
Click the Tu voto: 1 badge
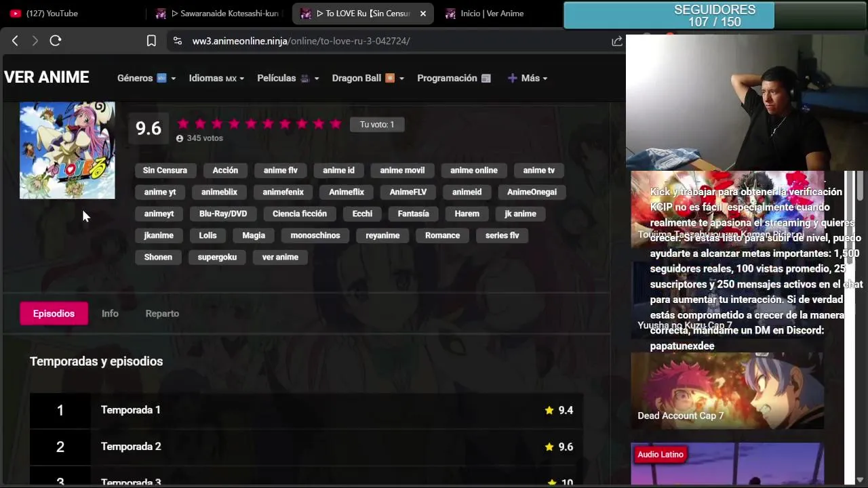tap(377, 124)
